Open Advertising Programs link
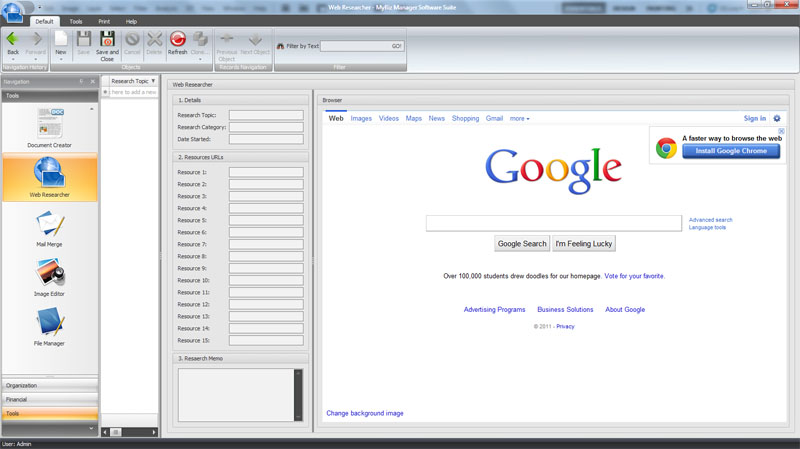 [494, 310]
